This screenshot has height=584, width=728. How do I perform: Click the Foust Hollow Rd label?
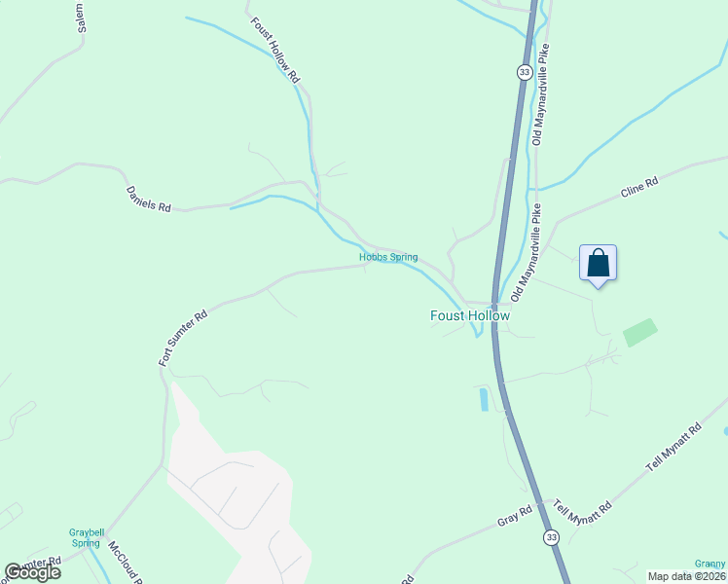[275, 51]
